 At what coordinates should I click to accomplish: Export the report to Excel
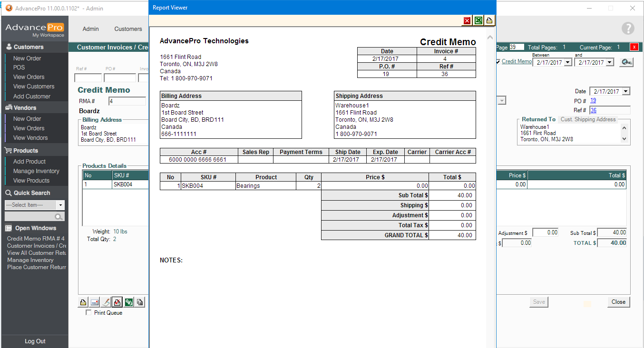[x=478, y=20]
